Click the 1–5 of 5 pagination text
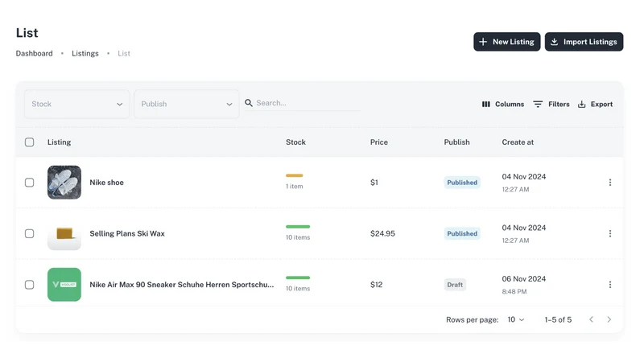The width and height of the screenshot is (644, 362). click(x=558, y=319)
